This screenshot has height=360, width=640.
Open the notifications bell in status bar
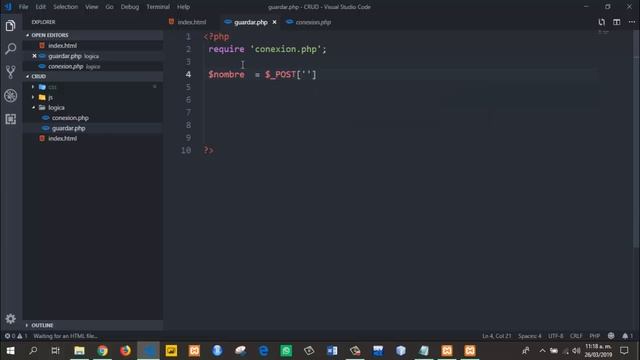[627, 336]
